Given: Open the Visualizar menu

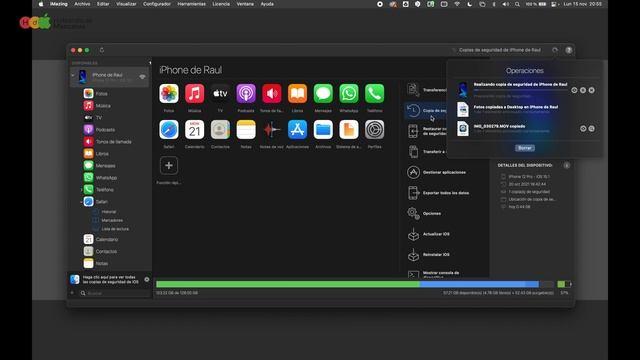Looking at the screenshot, I should (x=126, y=4).
